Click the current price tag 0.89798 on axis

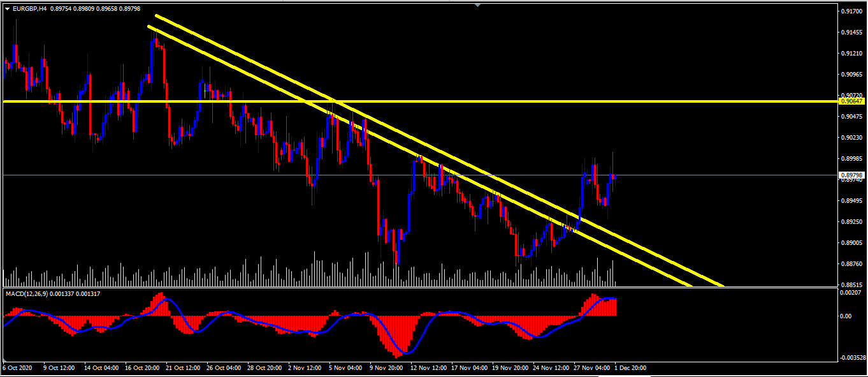[851, 175]
